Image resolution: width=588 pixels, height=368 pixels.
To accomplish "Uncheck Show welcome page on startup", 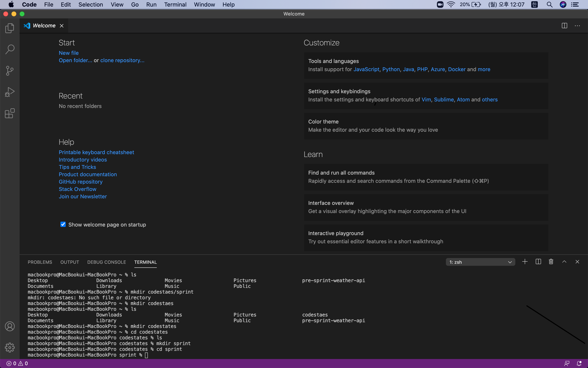I will 63,224.
